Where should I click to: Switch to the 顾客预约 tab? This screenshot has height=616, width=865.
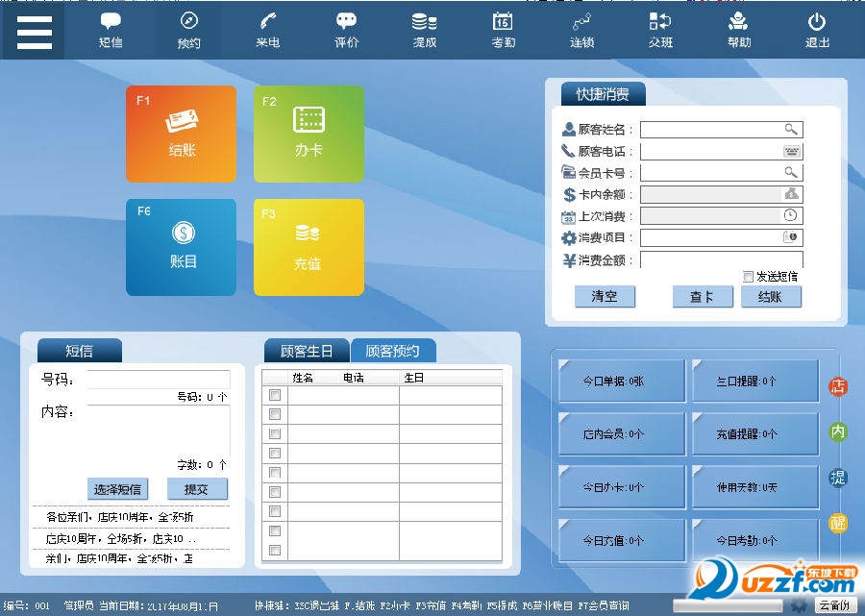[393, 351]
